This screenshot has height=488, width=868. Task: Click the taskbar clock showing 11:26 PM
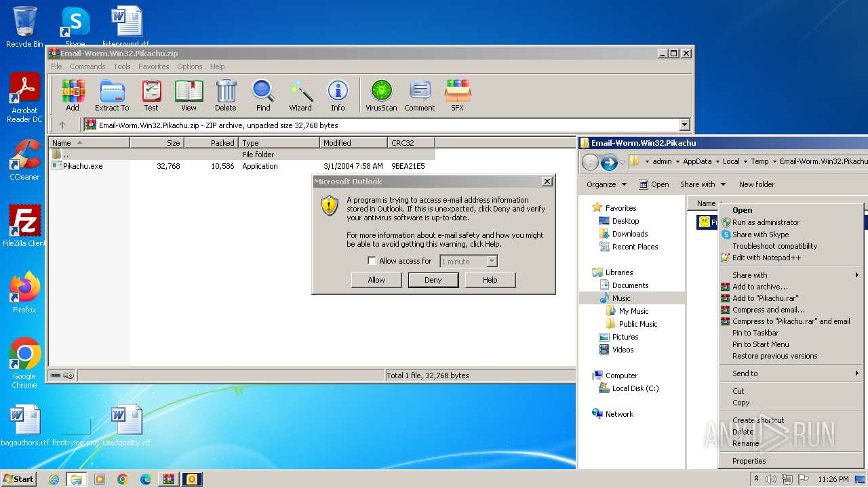click(833, 479)
